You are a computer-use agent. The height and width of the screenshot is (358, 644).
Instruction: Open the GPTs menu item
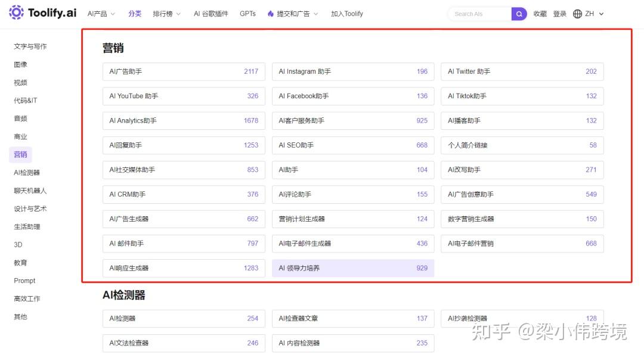pos(247,13)
